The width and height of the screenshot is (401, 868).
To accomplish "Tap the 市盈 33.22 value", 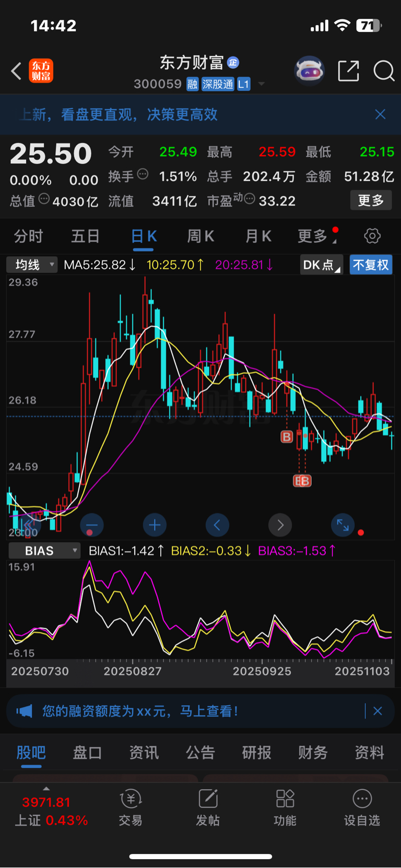I will pos(277,201).
